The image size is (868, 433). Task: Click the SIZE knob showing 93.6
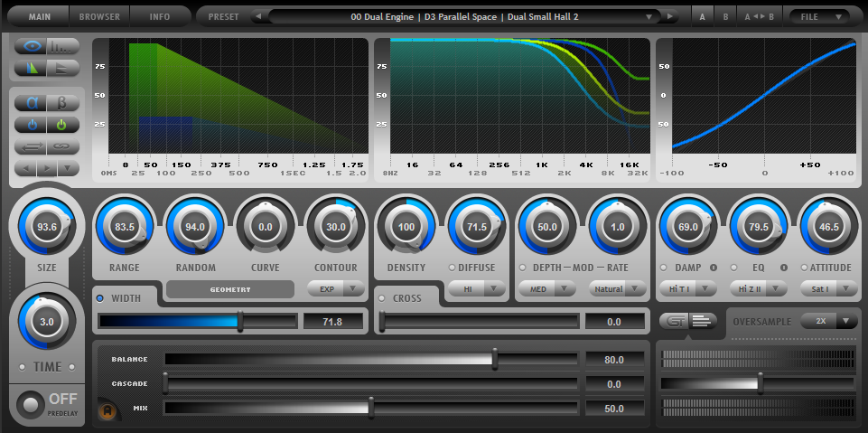(47, 227)
